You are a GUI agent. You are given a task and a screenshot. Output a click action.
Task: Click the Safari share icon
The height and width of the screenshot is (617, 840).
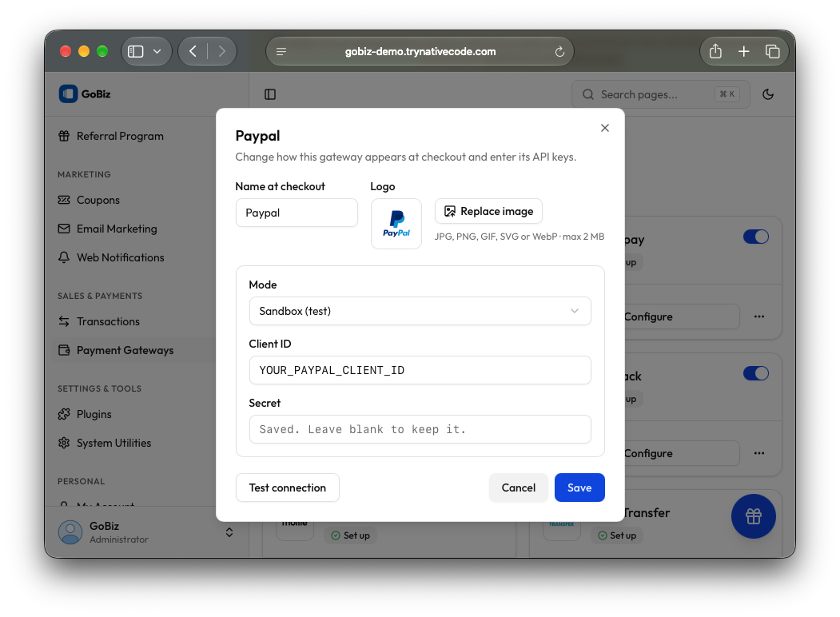[x=715, y=51]
